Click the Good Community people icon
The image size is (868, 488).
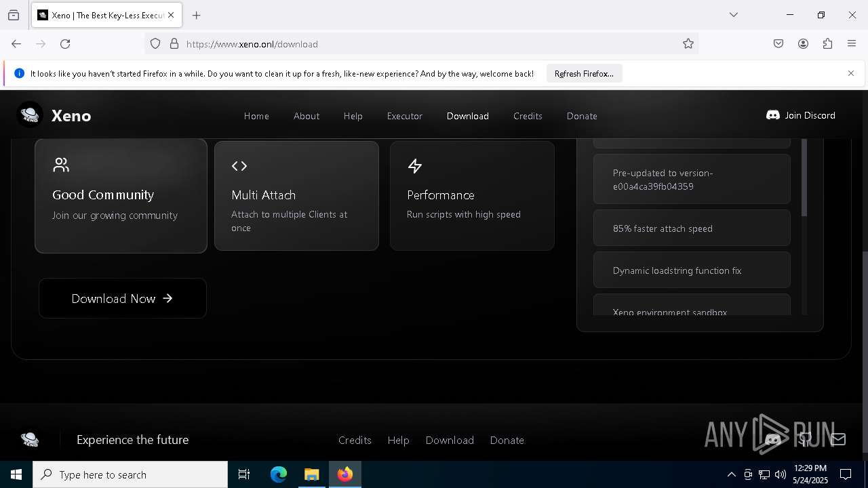(61, 165)
